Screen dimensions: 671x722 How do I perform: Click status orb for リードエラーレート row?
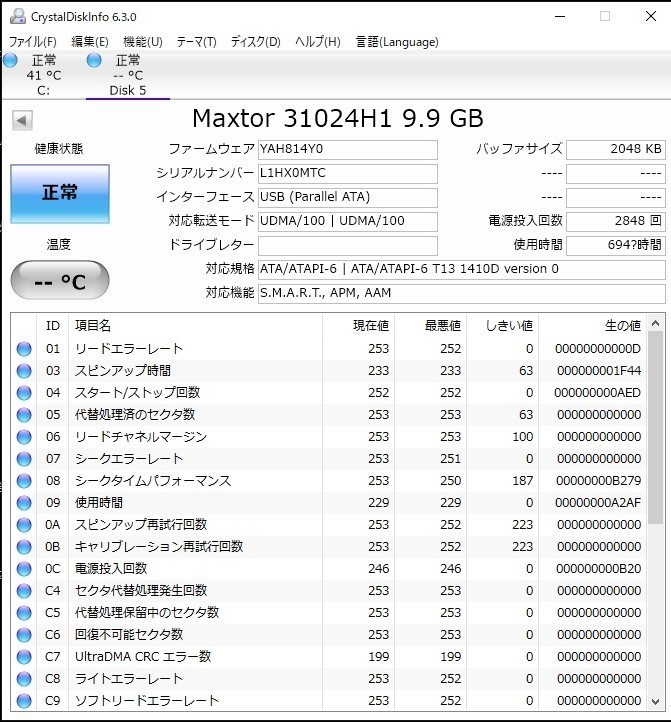tap(24, 349)
